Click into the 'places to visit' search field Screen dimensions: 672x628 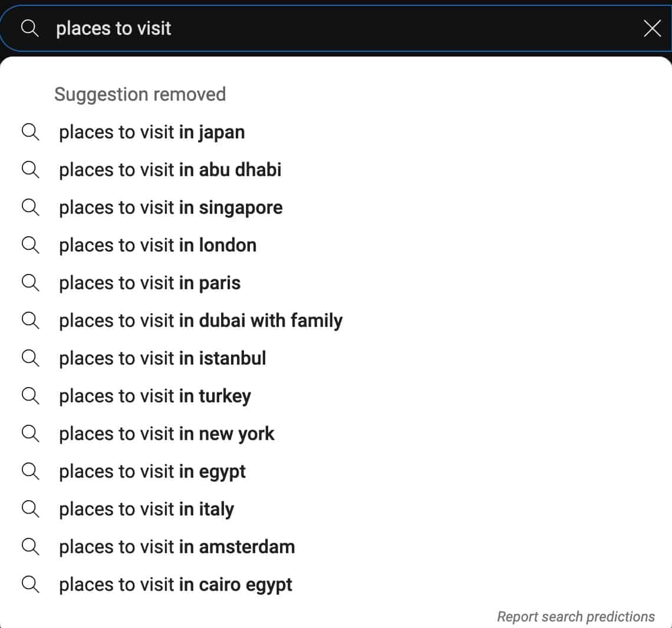pos(334,29)
